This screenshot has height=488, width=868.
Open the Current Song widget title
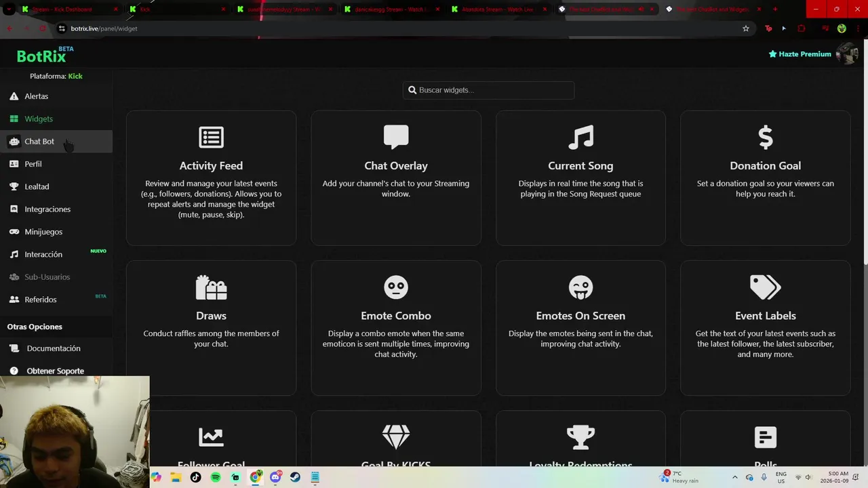click(580, 165)
